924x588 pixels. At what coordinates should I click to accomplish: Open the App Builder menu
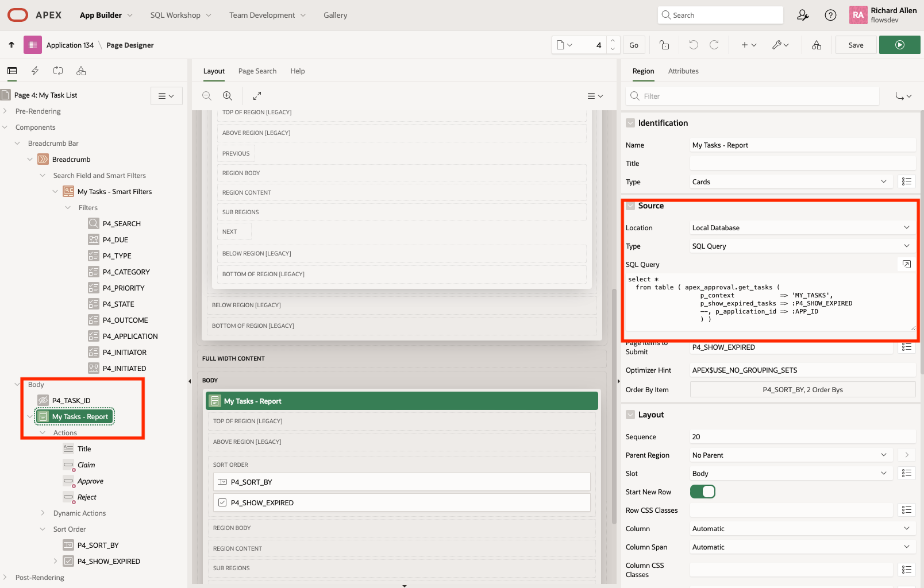click(106, 15)
